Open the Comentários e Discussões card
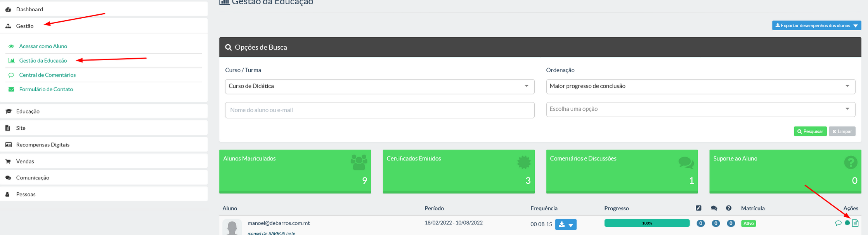The height and width of the screenshot is (235, 868). click(622, 171)
